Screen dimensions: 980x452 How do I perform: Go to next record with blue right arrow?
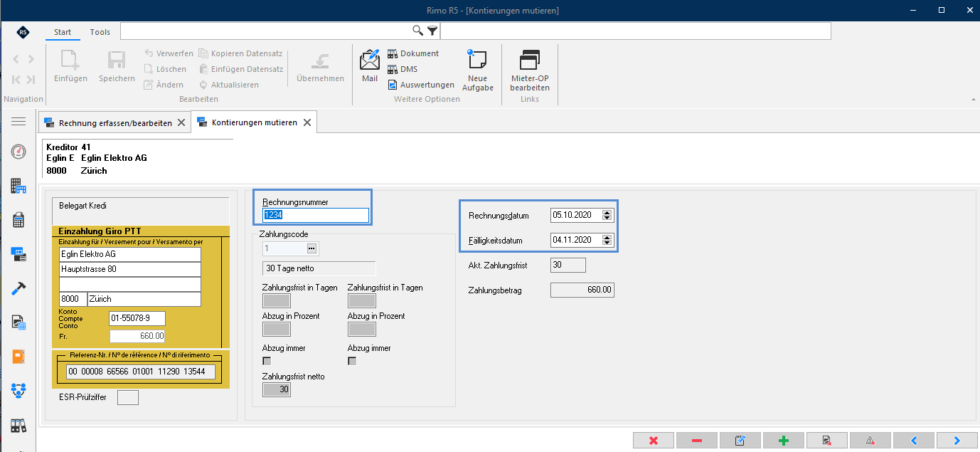(x=957, y=441)
